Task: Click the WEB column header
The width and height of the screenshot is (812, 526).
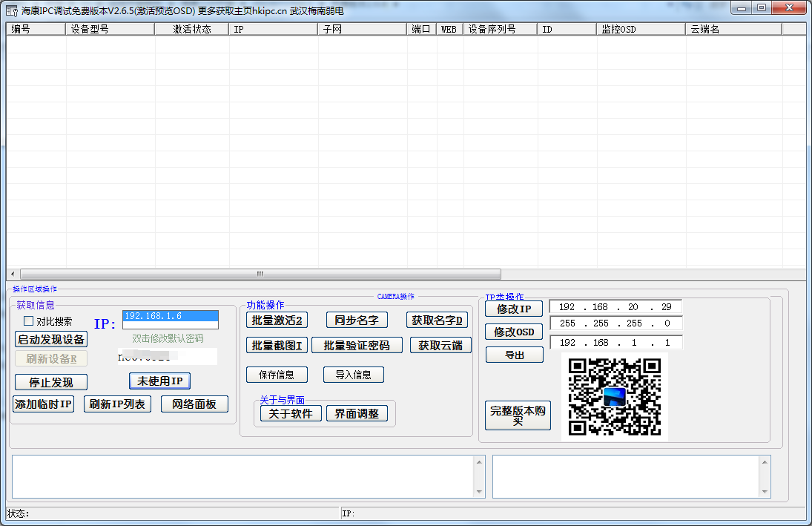Action: (449, 29)
